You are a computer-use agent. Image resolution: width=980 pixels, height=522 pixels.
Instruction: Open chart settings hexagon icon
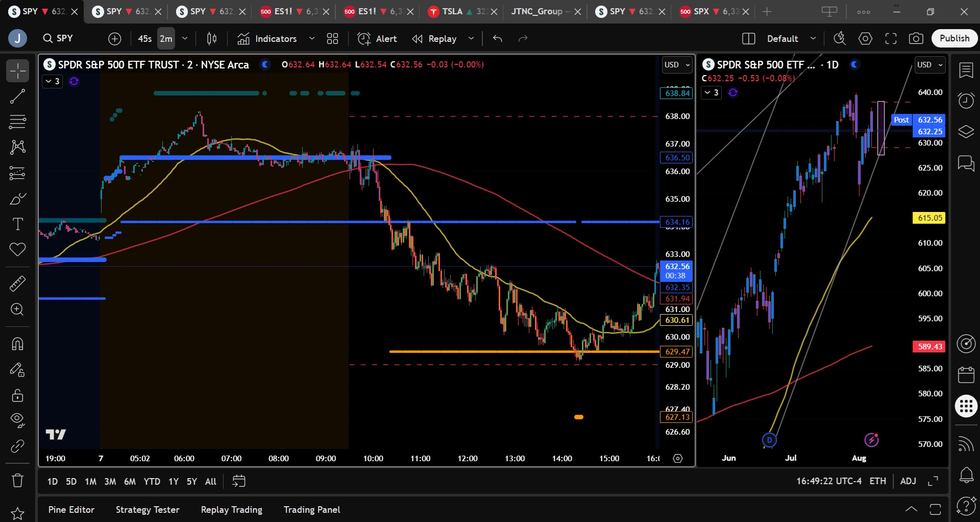(x=865, y=39)
